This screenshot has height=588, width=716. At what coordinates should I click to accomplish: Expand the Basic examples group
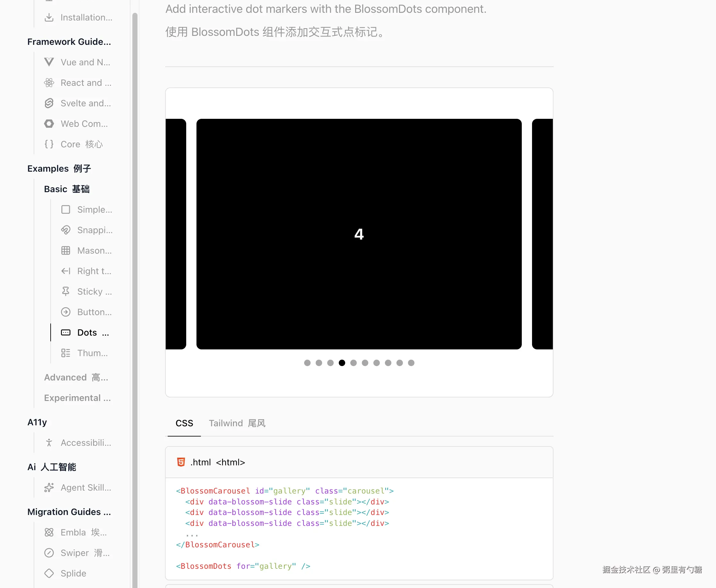click(x=67, y=189)
